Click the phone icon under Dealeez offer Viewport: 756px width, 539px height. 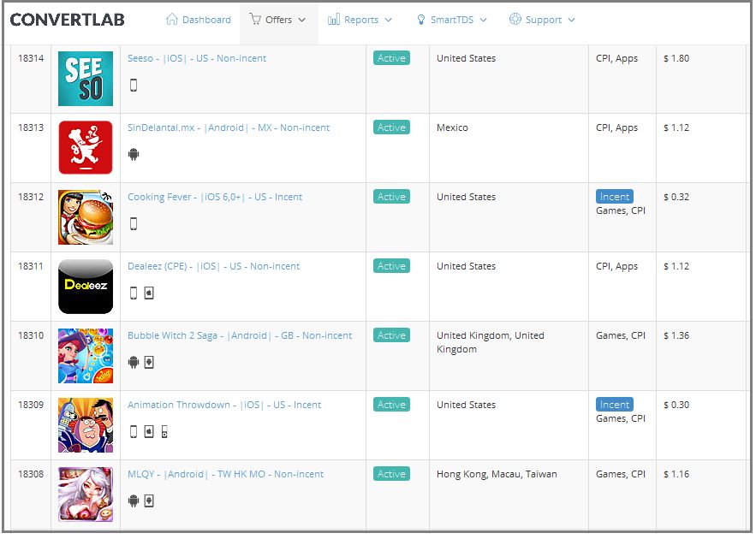[x=134, y=293]
